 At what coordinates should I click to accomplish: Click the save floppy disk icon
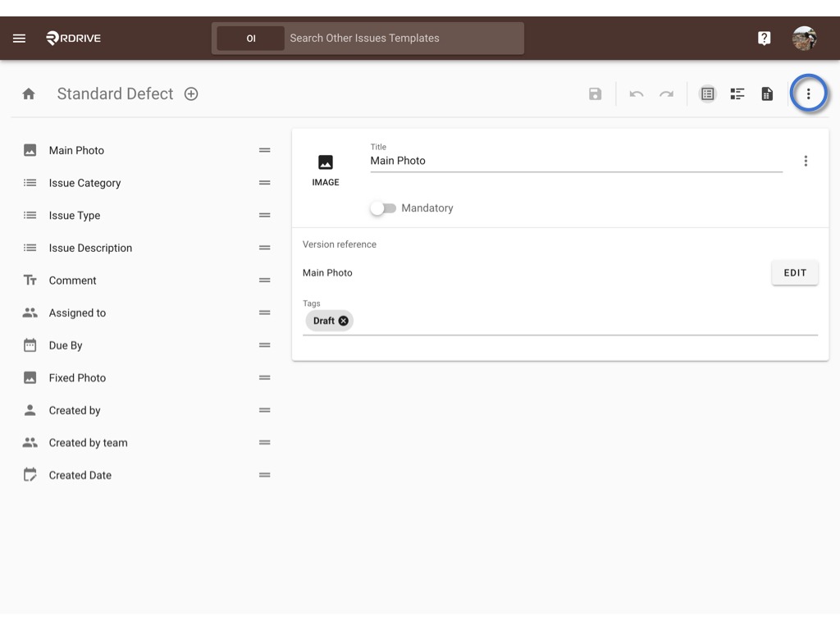tap(596, 94)
